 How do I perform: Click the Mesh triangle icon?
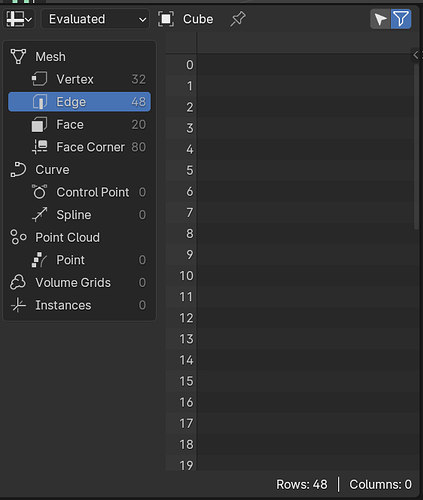(18, 56)
